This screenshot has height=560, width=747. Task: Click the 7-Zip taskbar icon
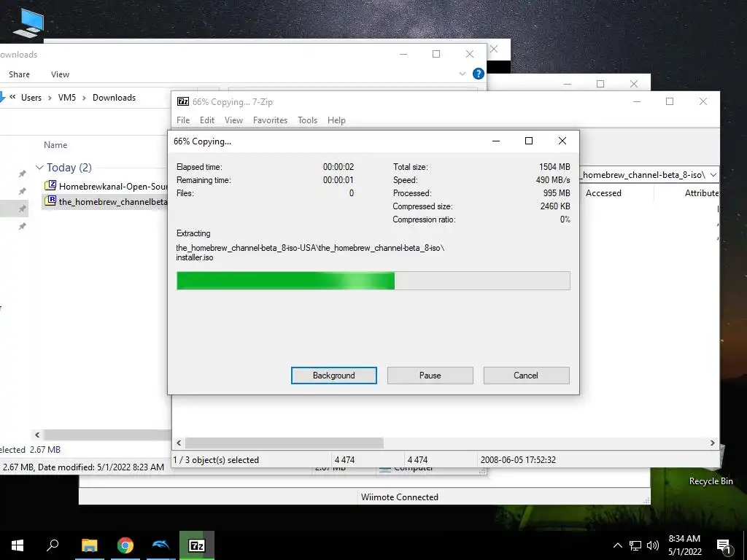[197, 545]
